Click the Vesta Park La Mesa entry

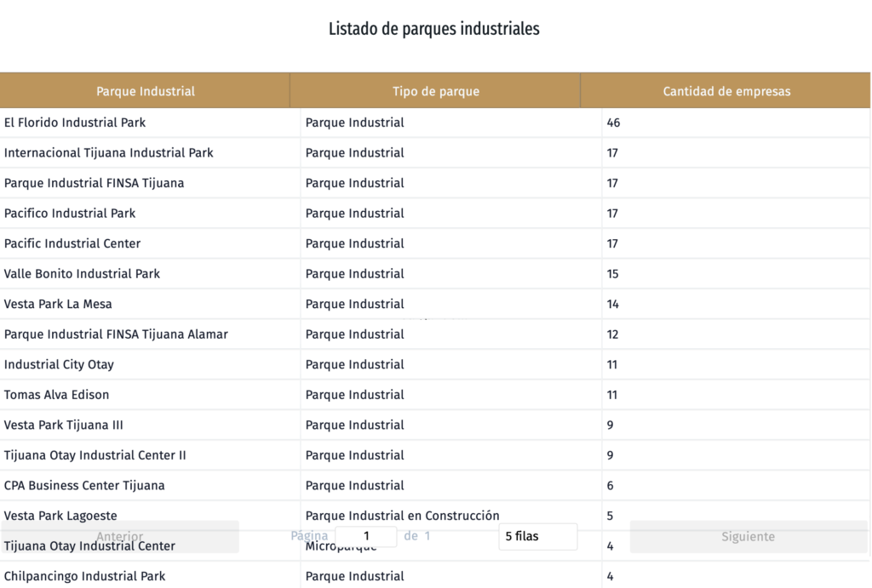point(58,304)
